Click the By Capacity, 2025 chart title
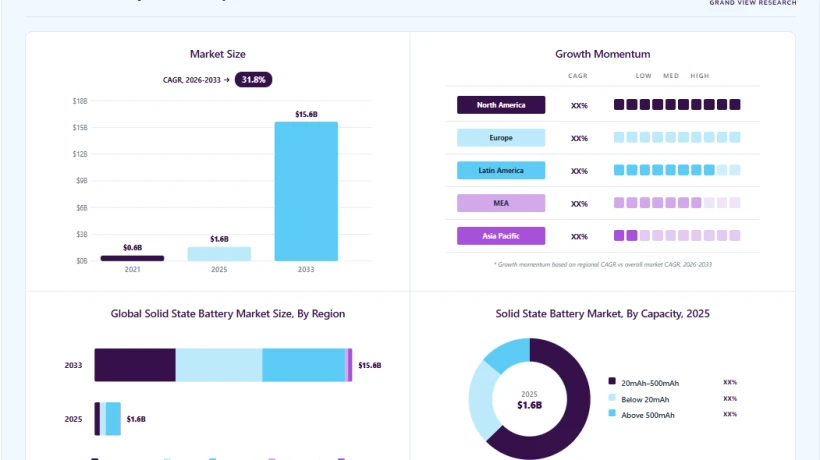The width and height of the screenshot is (820, 460). [x=602, y=314]
